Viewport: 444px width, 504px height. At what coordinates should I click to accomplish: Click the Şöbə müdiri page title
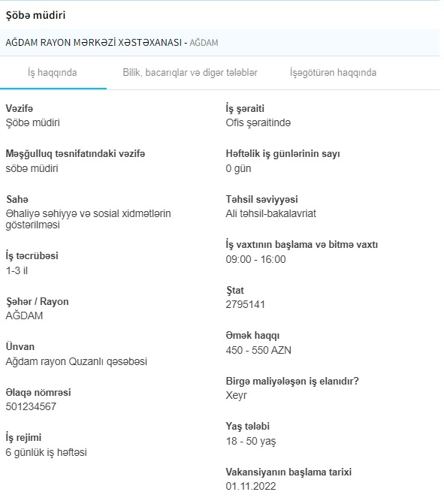(x=36, y=15)
